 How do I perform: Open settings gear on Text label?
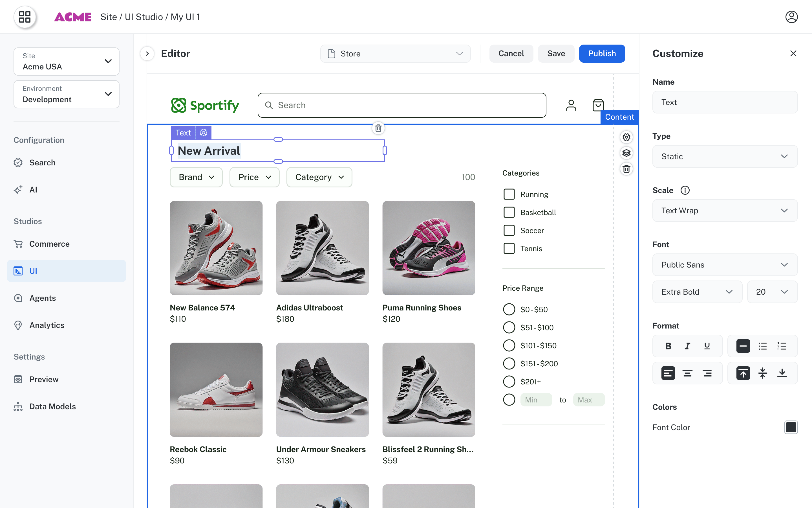click(x=203, y=133)
